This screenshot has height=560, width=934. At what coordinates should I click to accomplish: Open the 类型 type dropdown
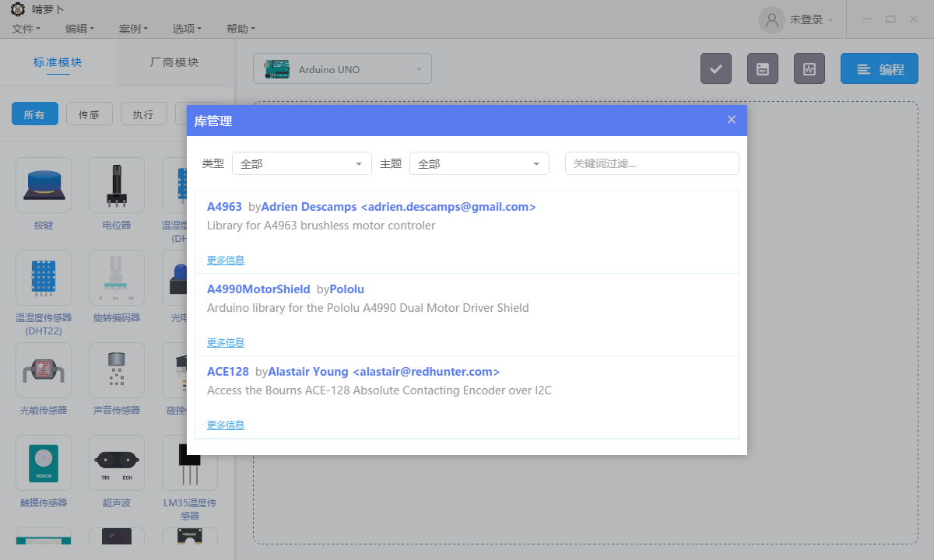[302, 163]
